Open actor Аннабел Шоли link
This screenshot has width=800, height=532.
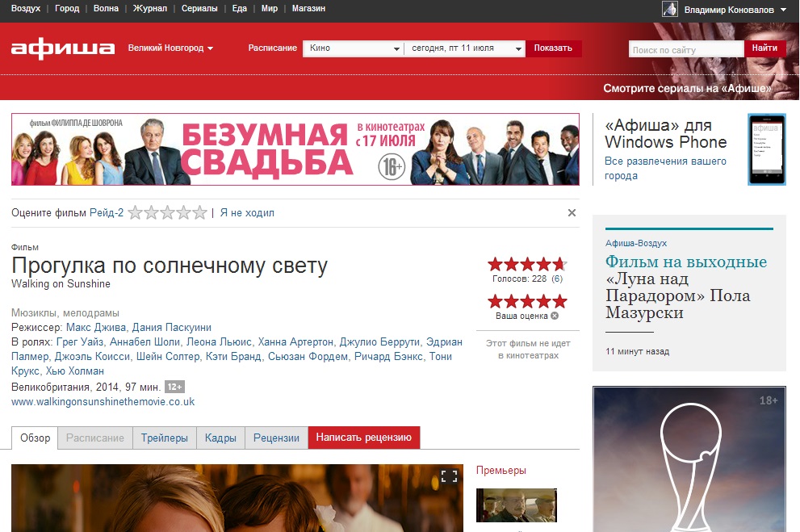[x=145, y=341]
